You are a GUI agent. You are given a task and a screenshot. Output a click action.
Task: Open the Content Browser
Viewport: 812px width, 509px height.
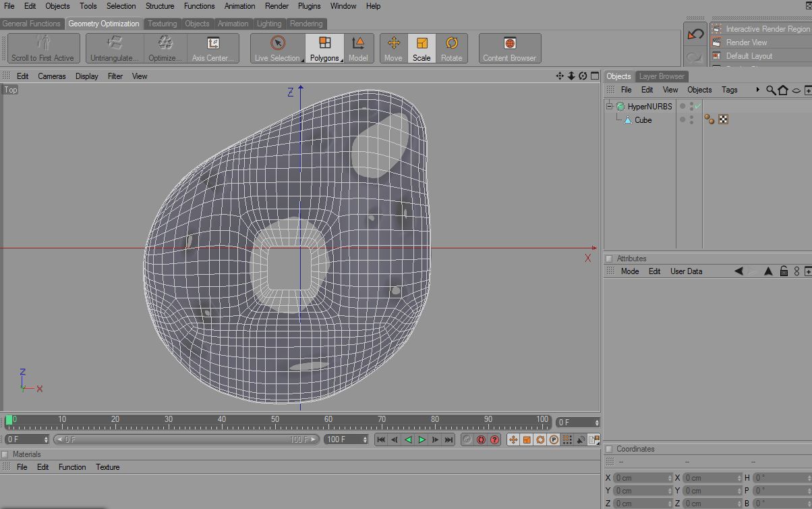(x=509, y=49)
